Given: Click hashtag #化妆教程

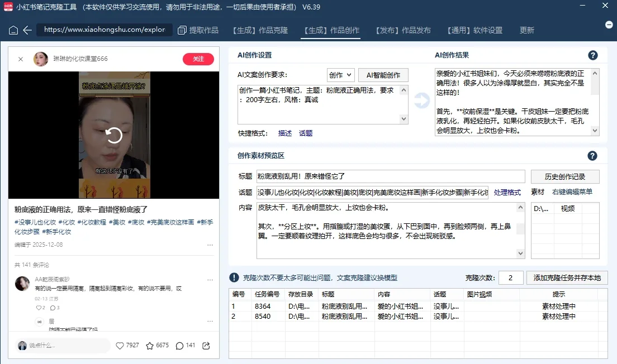Looking at the screenshot, I should 92,223.
